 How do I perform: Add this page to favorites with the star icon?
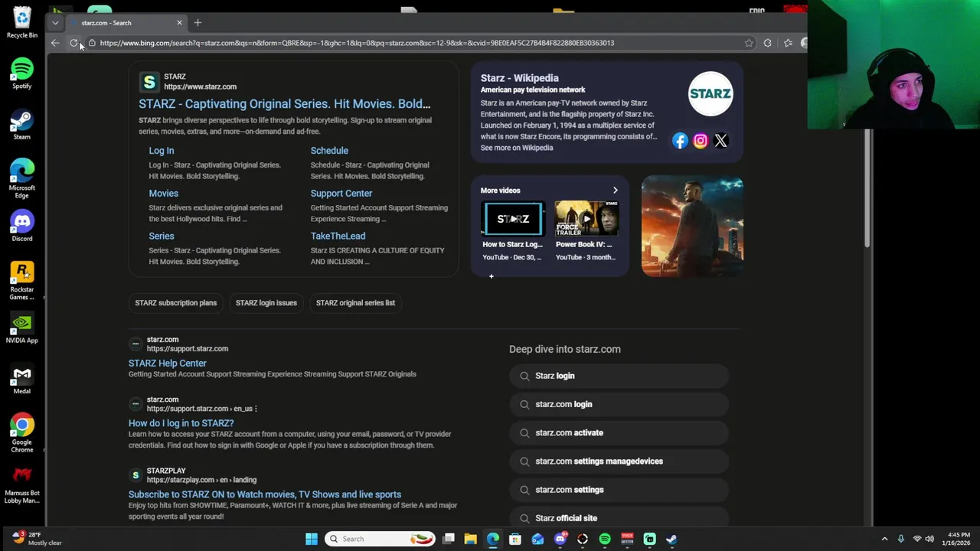tap(749, 43)
